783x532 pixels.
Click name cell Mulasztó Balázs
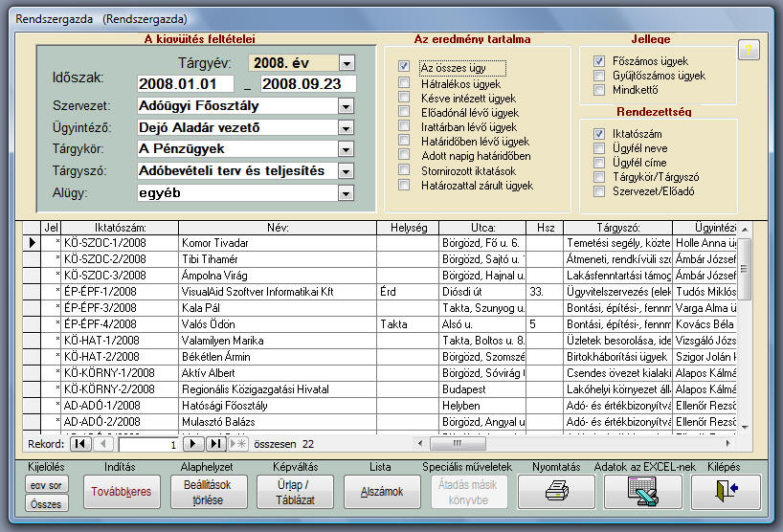coord(278,422)
